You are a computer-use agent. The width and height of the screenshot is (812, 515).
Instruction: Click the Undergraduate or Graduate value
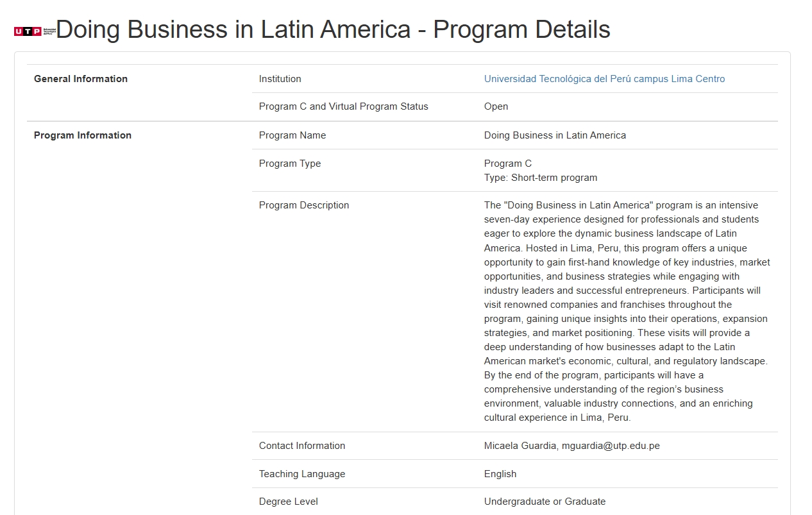click(x=545, y=502)
